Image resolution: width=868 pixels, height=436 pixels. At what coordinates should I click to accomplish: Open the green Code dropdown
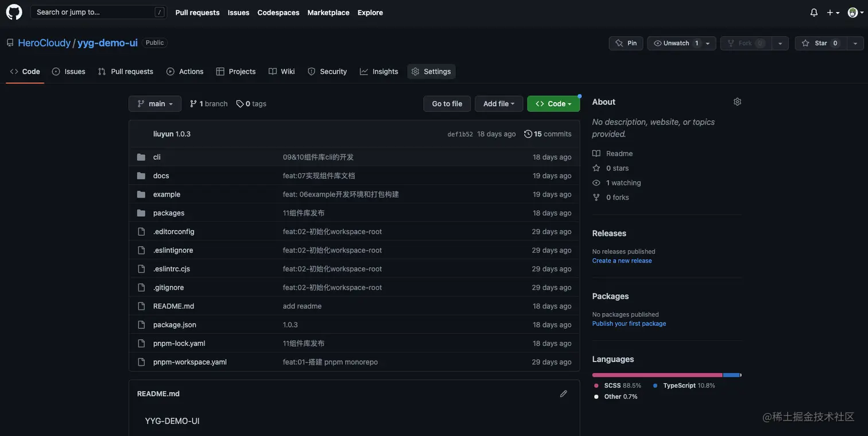pyautogui.click(x=553, y=104)
